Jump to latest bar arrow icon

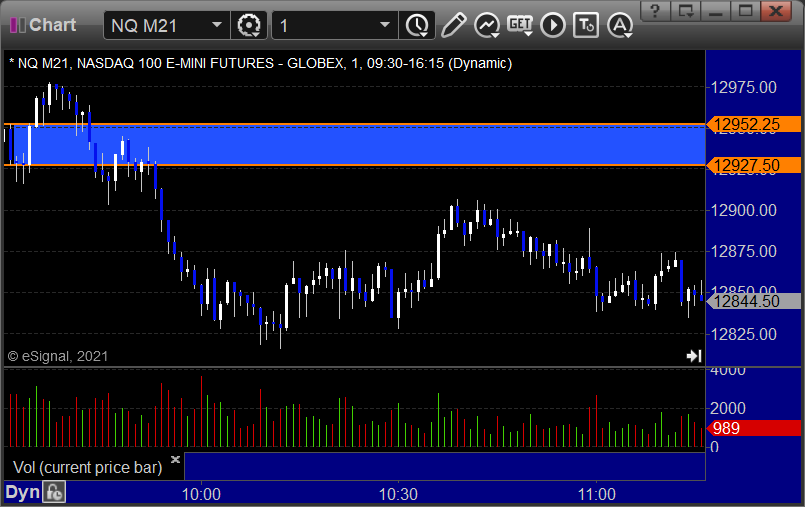694,356
